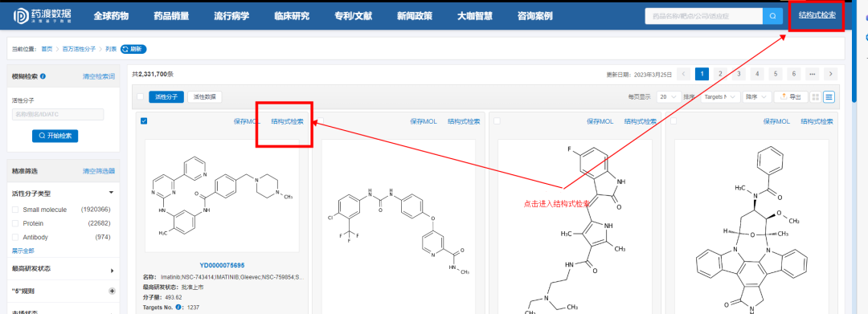Click 保存MOL on the second card
The image size is (868, 314).
[x=424, y=121]
